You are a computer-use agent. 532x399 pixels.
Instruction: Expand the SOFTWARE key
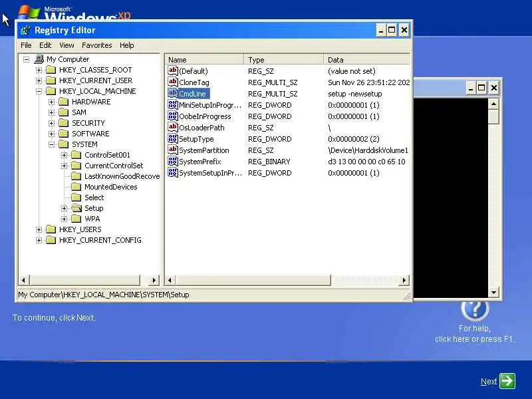click(51, 134)
